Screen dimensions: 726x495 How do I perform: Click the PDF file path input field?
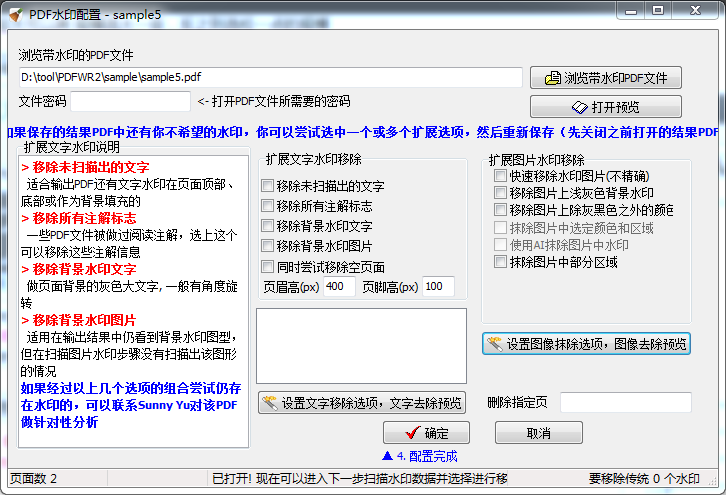pos(271,77)
